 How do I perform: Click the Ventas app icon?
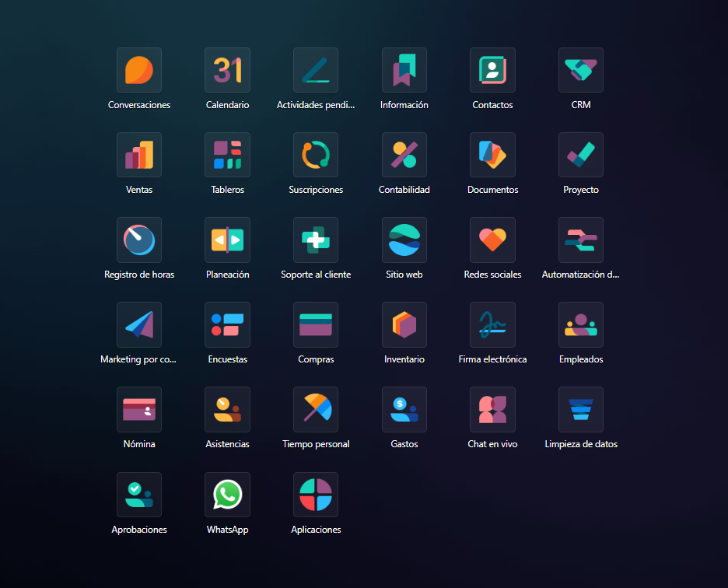139,155
